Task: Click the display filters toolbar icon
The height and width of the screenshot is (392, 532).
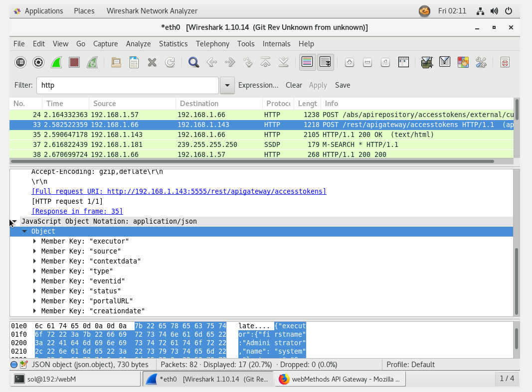Action: [x=445, y=62]
